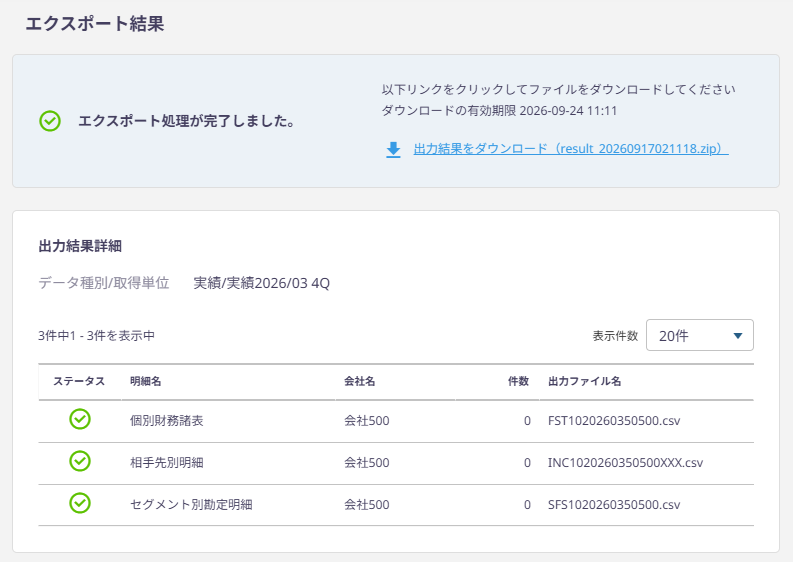Click the エクスポート結果 page title

(x=95, y=24)
